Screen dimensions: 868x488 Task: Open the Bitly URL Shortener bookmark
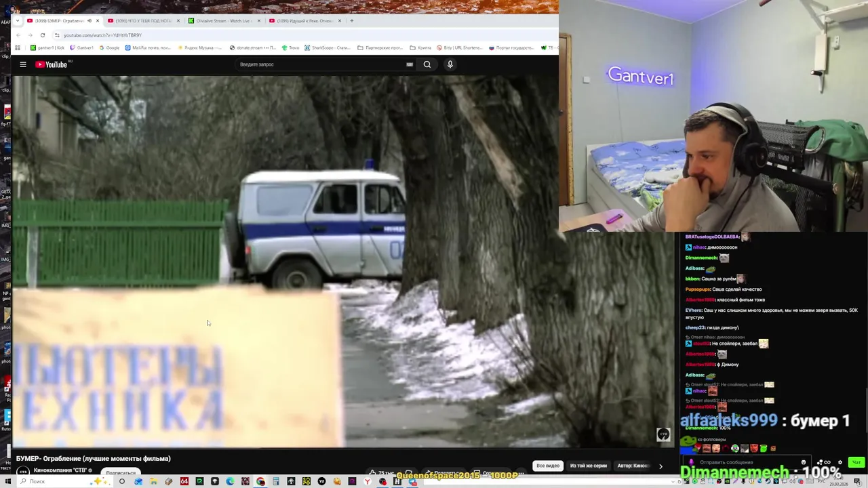460,48
